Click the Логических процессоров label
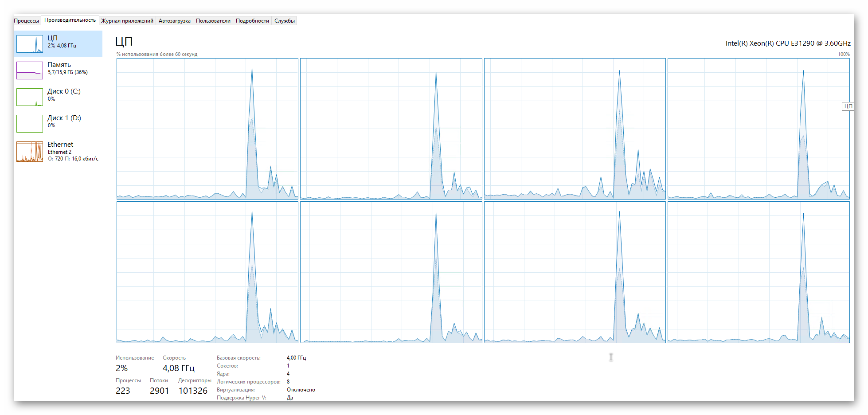 [248, 382]
